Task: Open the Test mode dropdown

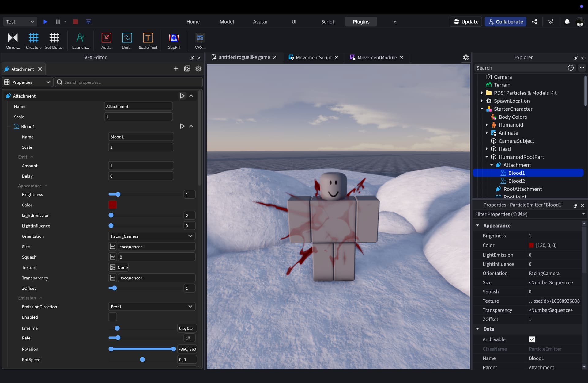Action: [20, 22]
